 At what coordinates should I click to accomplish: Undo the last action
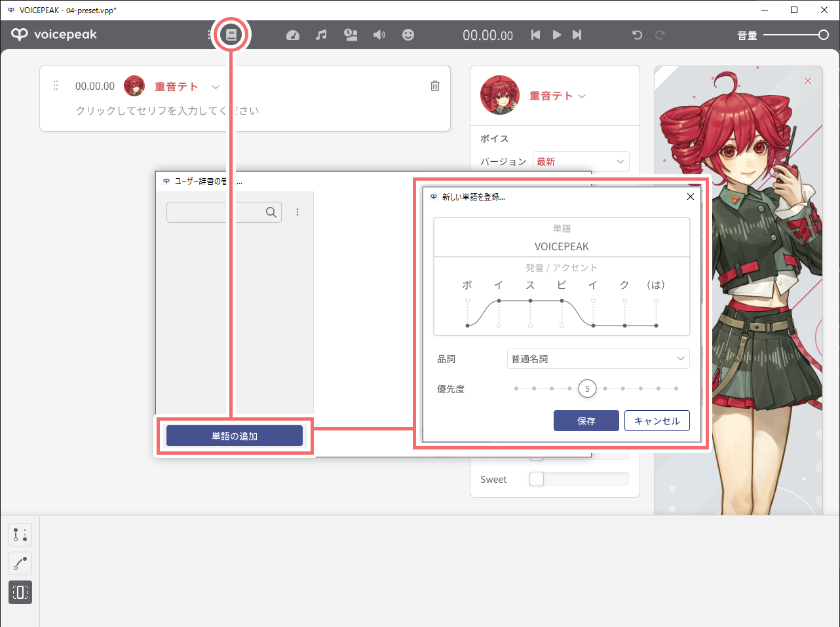[x=637, y=35]
